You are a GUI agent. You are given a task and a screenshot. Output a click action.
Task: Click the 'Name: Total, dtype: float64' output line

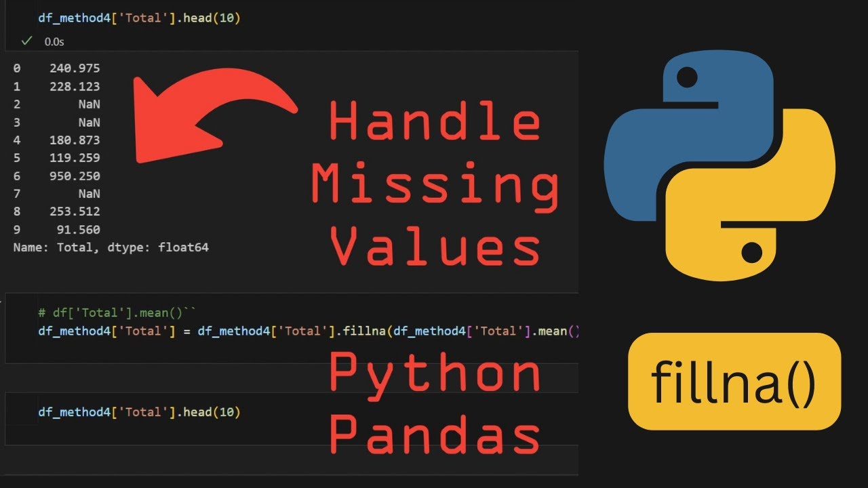(x=111, y=247)
